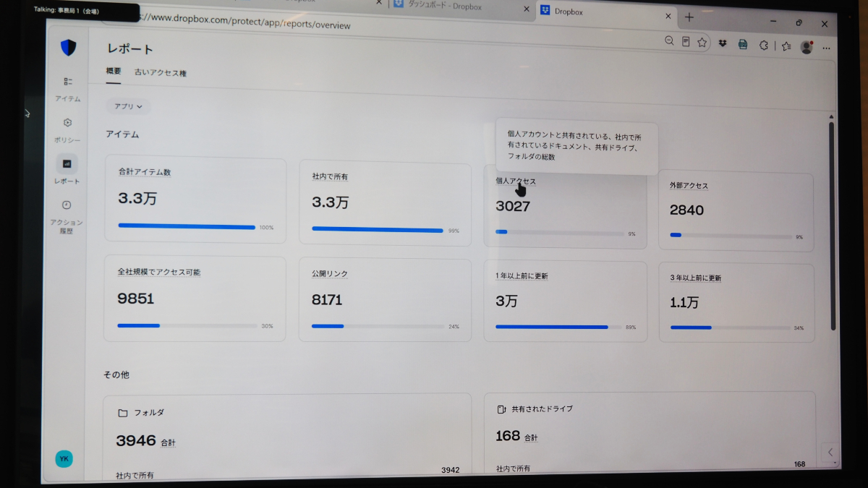Open the browser three-dot settings menu
Viewport: 868px width, 488px height.
[827, 48]
